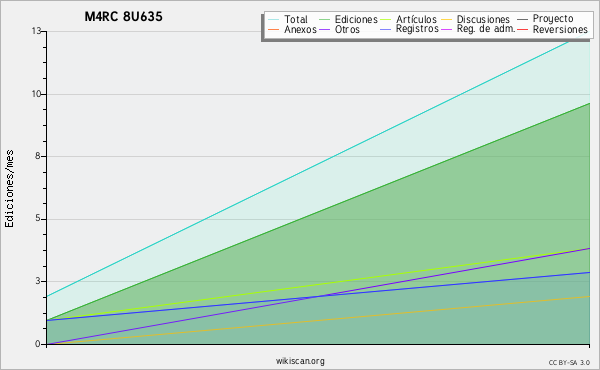600x370 pixels.
Task: Click the y-axis value 3
Action: [x=38, y=281]
